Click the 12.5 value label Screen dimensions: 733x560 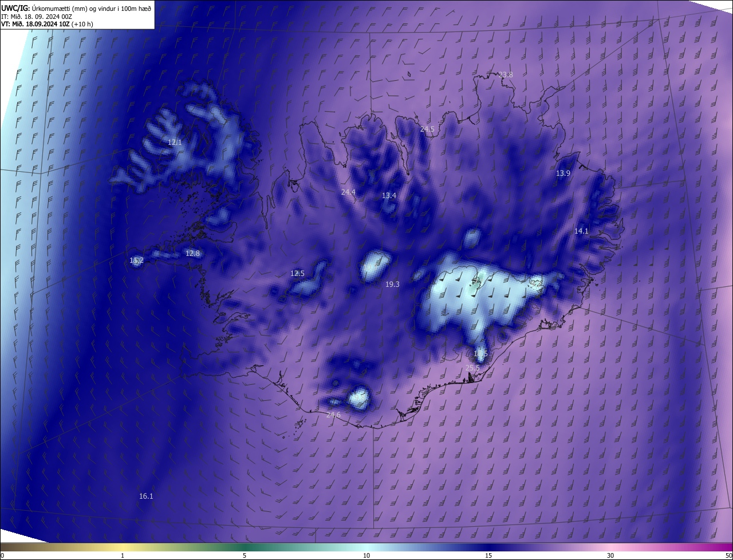coord(297,273)
